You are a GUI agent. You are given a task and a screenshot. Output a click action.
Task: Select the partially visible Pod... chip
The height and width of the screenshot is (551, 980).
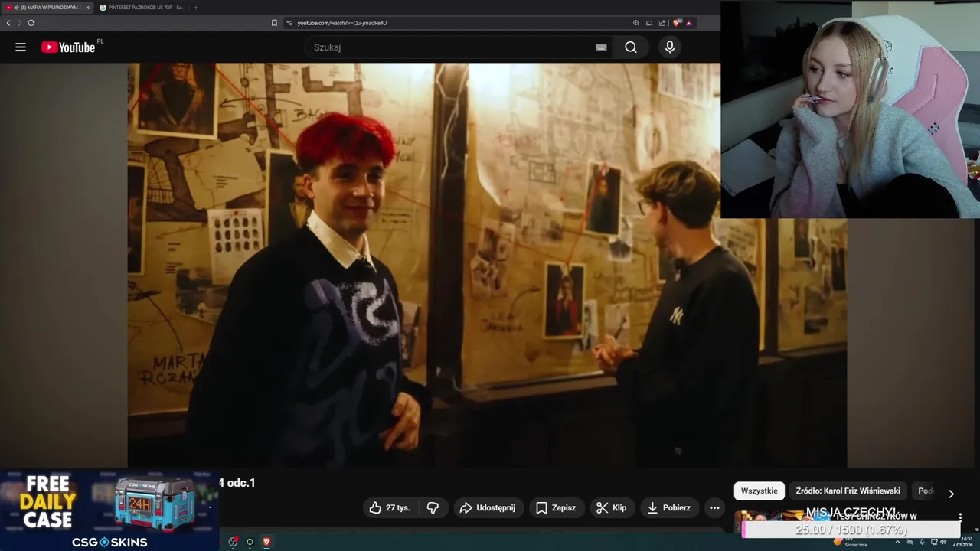tap(926, 491)
